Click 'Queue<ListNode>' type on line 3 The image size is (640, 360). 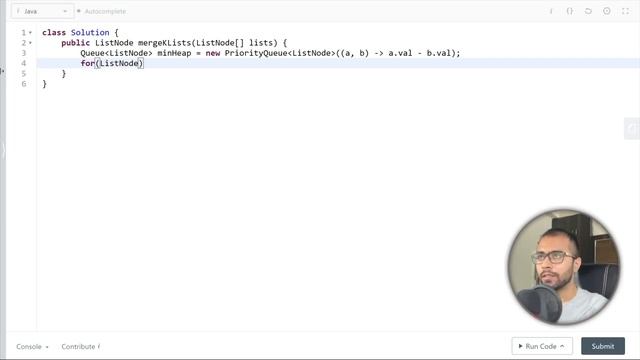(x=116, y=53)
